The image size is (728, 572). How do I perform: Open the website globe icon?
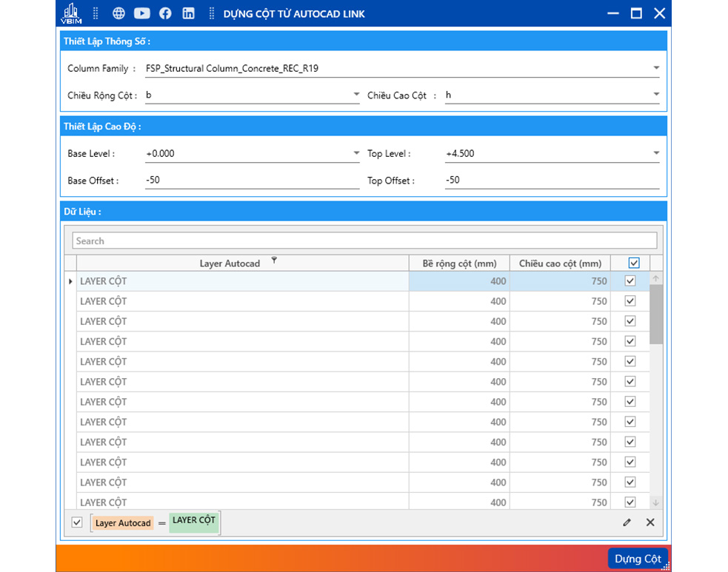coord(118,13)
